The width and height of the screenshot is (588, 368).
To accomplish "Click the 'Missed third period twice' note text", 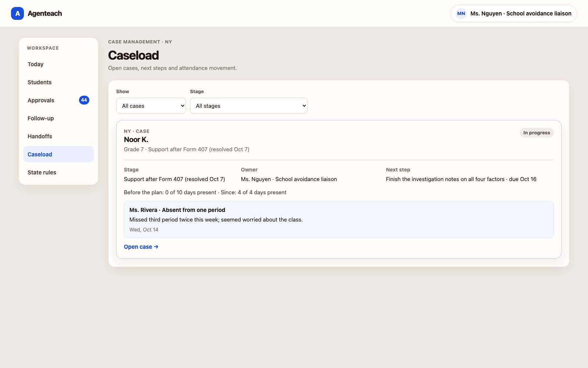I will tap(216, 220).
